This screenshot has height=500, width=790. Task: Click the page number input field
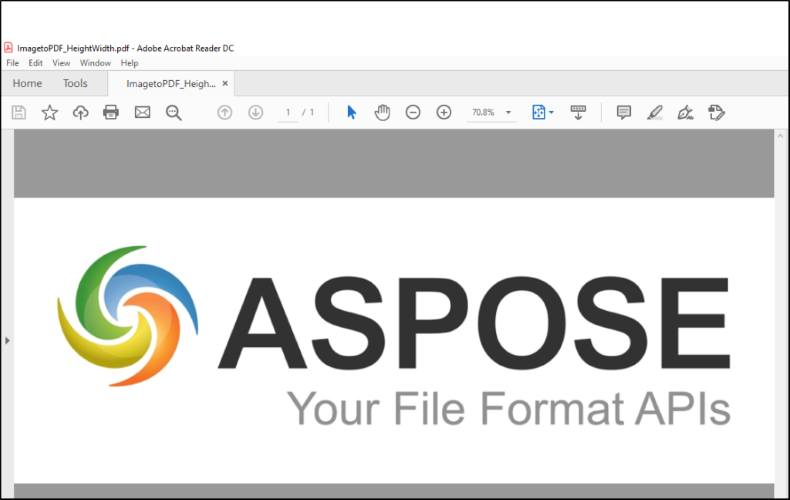click(x=288, y=113)
